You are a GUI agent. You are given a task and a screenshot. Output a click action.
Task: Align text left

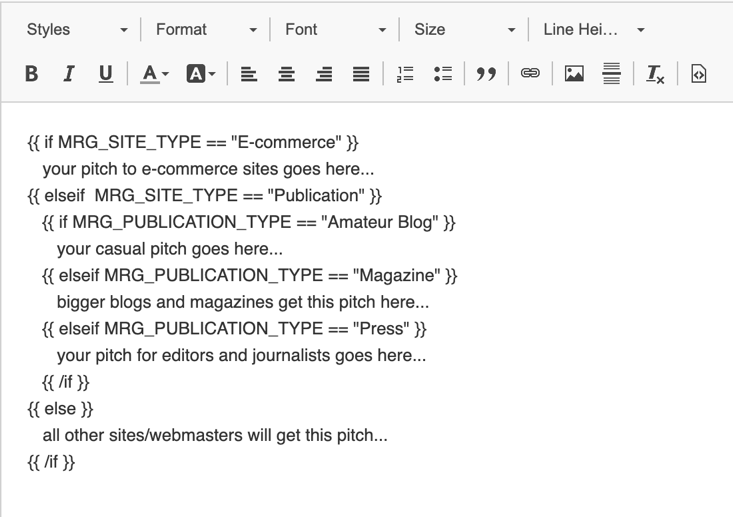point(249,74)
